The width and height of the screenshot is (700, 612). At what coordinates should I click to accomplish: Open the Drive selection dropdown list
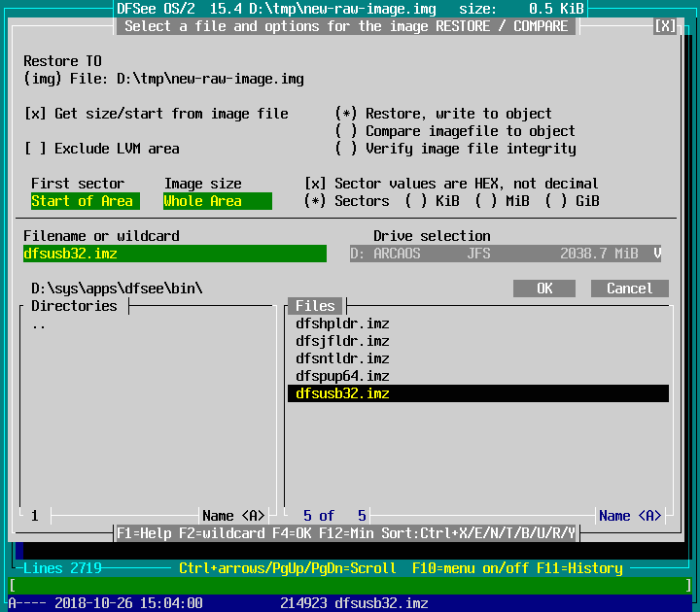click(x=657, y=254)
